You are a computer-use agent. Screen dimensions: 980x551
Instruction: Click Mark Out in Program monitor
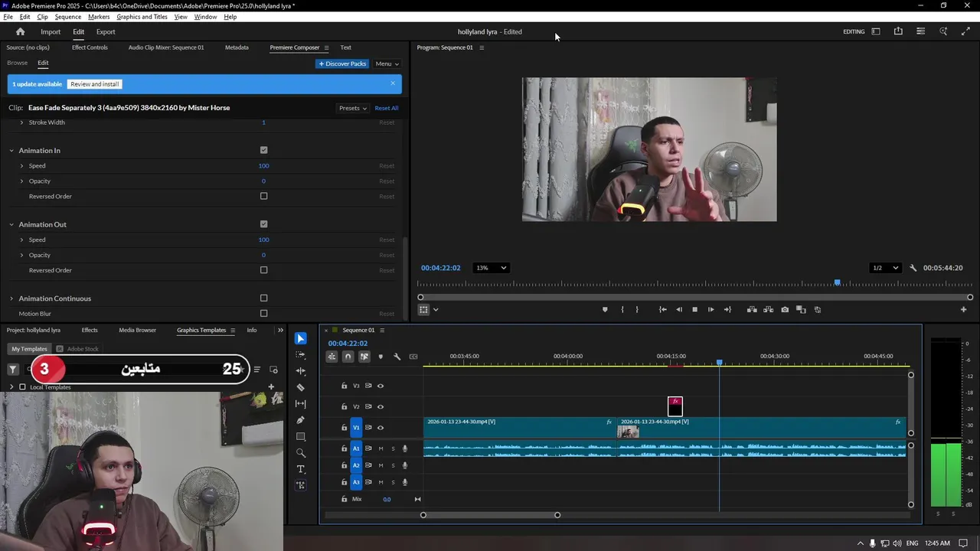[637, 310]
